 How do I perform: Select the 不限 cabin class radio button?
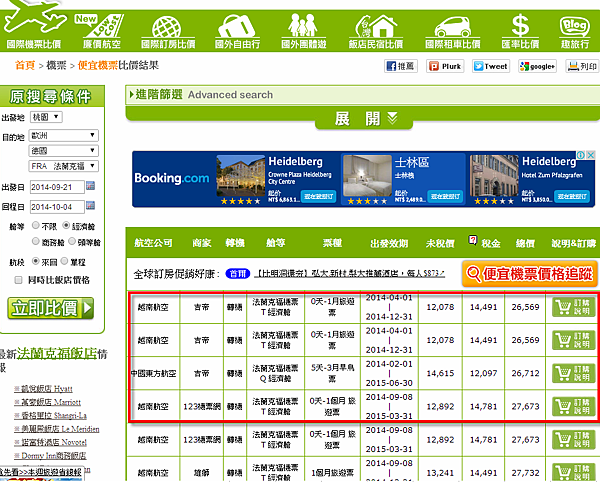[x=36, y=225]
